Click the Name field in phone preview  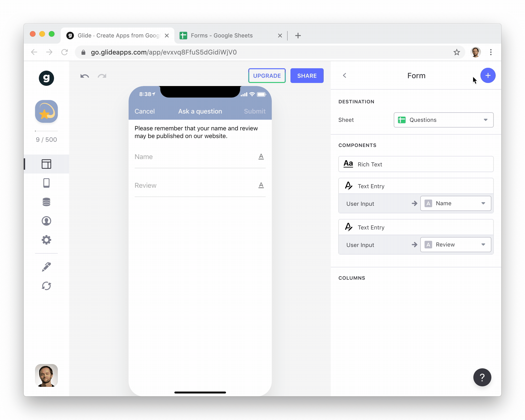(x=195, y=157)
